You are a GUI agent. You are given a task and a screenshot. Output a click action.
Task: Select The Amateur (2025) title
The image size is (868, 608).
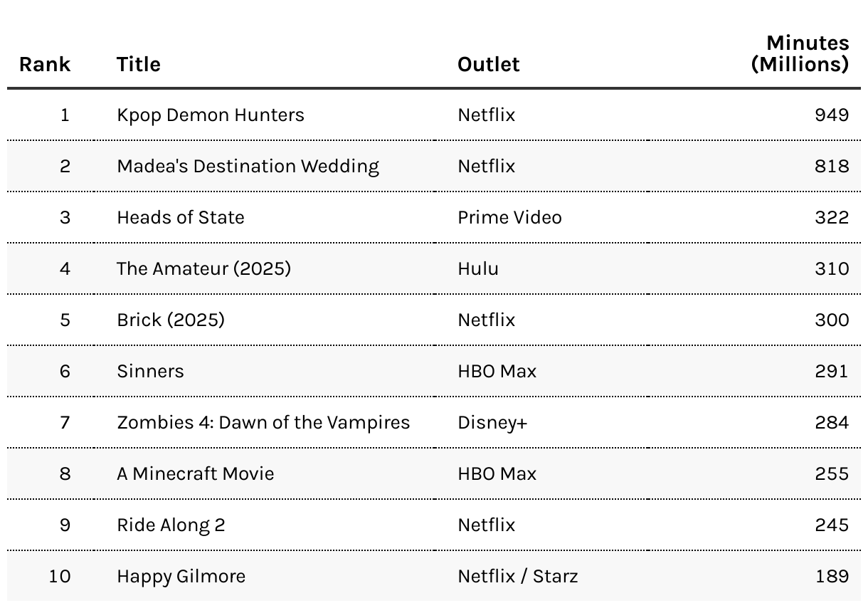tap(204, 268)
